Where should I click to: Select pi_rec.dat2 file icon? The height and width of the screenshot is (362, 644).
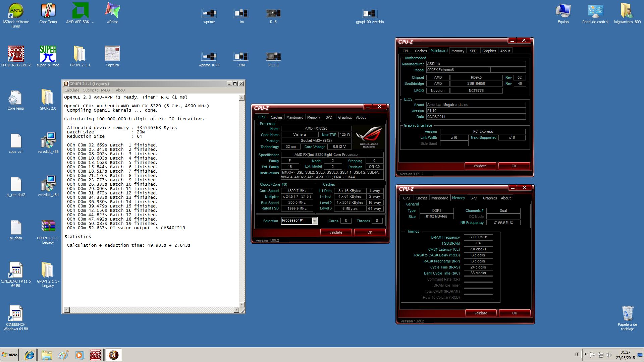pos(16,186)
